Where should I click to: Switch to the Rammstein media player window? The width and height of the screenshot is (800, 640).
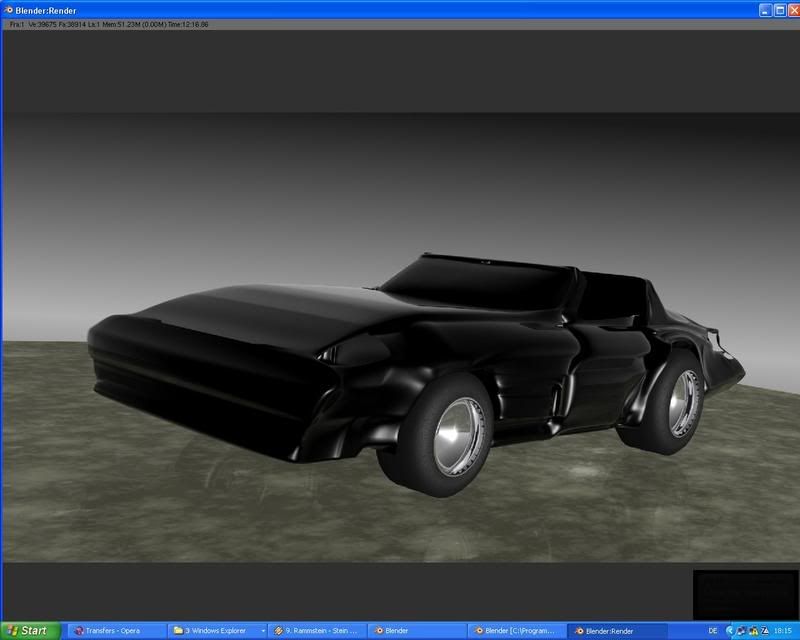click(317, 631)
